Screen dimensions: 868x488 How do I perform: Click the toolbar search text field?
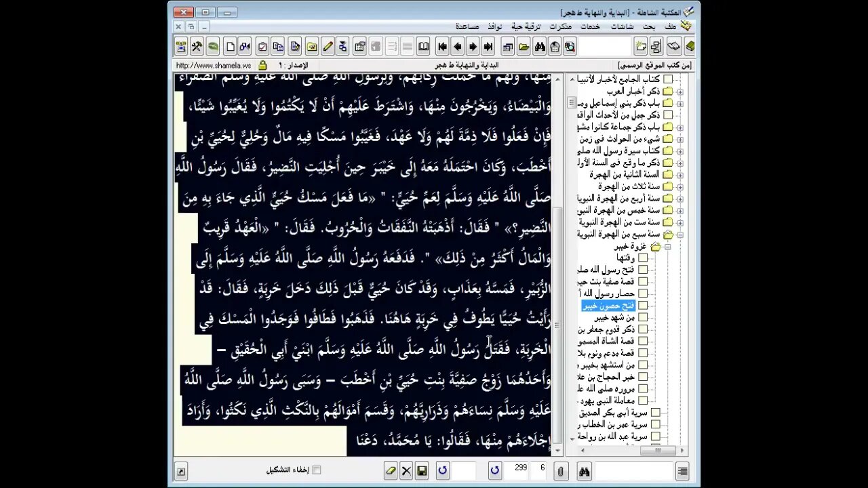click(x=605, y=47)
